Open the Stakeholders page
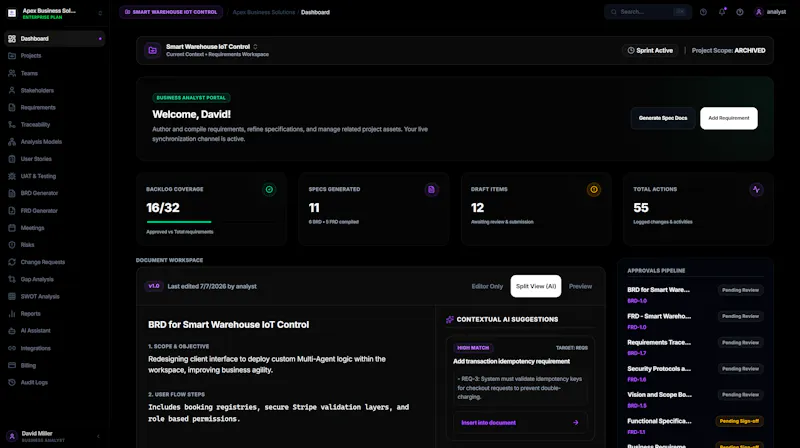The width and height of the screenshot is (800, 448). click(x=54, y=90)
